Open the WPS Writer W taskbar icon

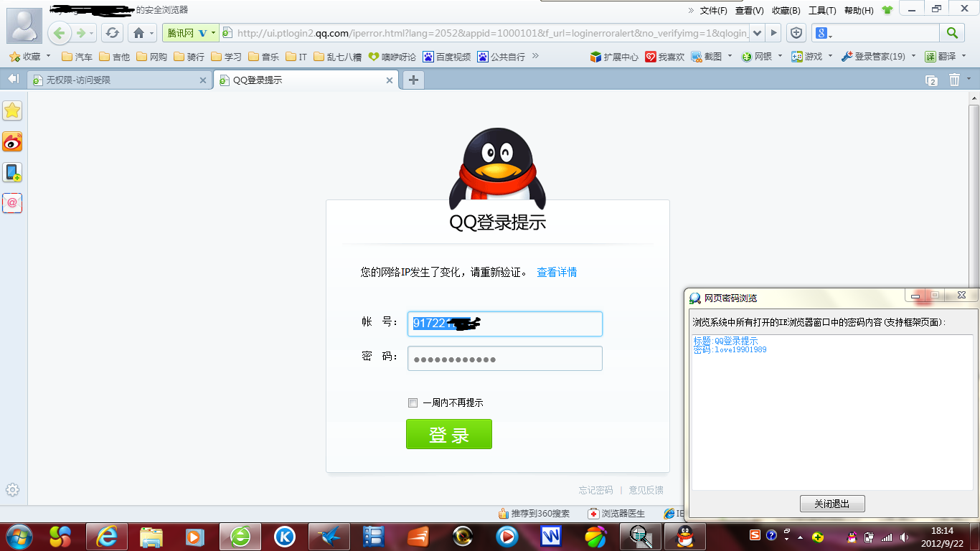pyautogui.click(x=551, y=536)
